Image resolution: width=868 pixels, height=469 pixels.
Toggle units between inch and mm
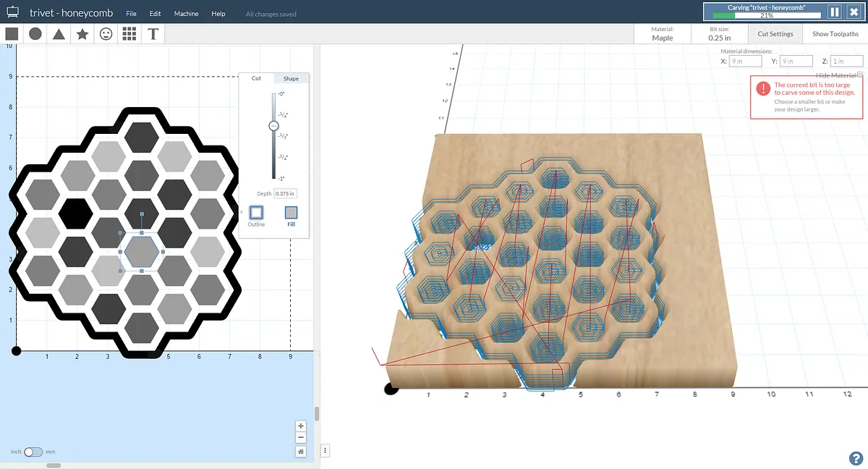pos(33,452)
